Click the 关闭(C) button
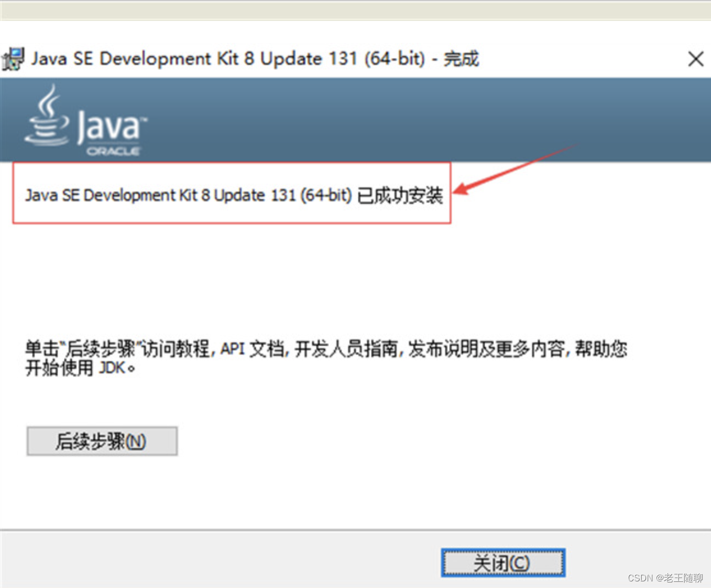711x588 pixels. (503, 563)
